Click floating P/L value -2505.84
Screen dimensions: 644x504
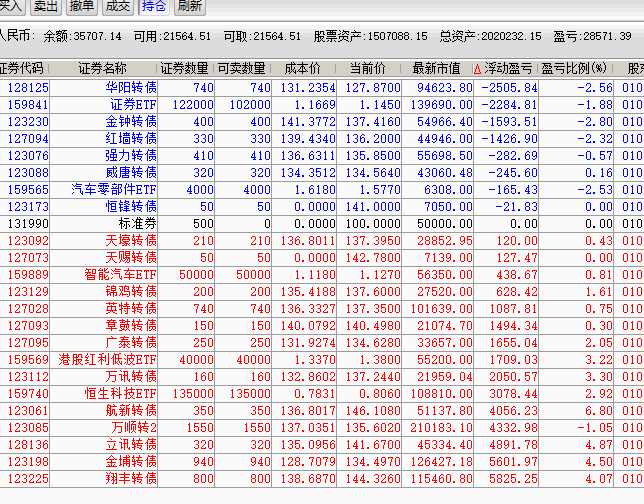tap(509, 88)
